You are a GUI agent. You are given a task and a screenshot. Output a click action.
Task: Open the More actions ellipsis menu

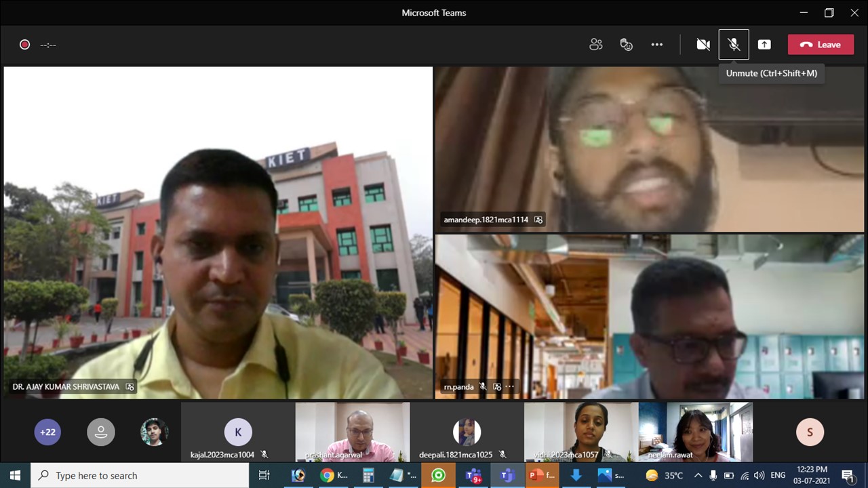pos(656,45)
